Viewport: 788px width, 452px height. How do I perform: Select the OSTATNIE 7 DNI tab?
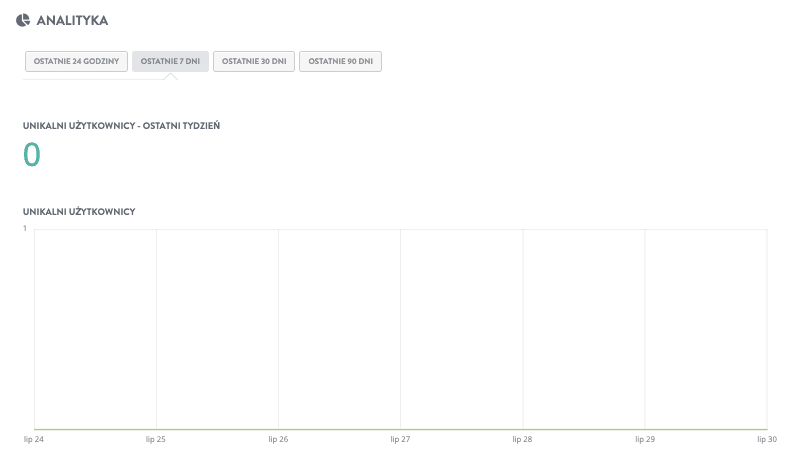pyautogui.click(x=170, y=61)
